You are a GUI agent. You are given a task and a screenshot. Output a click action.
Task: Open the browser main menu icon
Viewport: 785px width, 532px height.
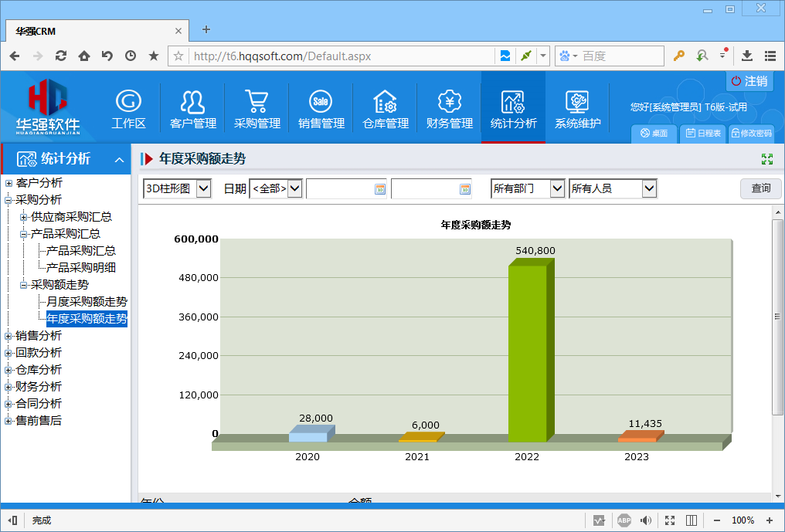coord(770,56)
